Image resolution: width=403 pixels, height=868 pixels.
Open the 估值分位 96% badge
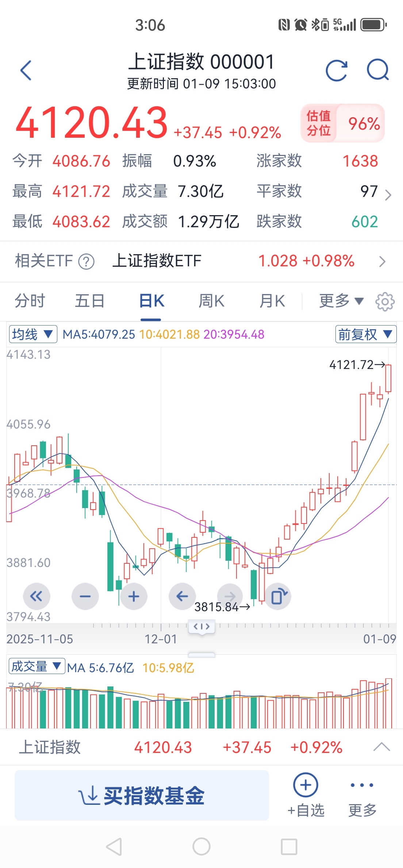tap(342, 123)
